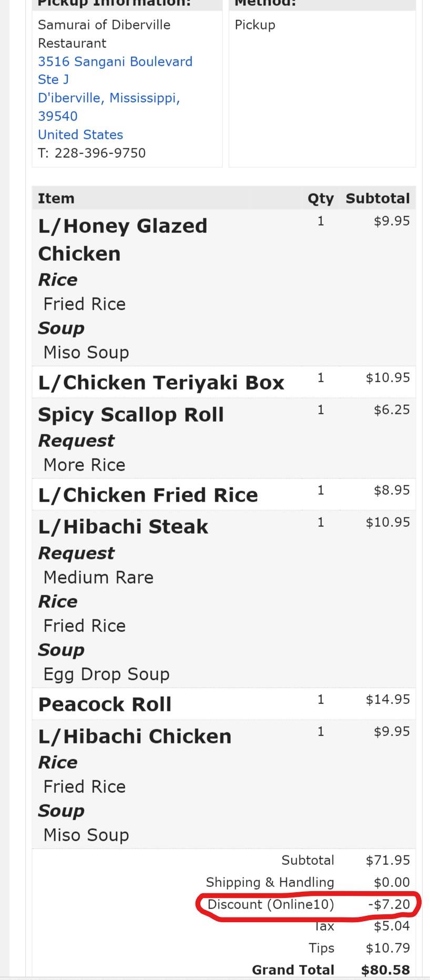Viewport: 430px width, 980px height.
Task: Click the "Item" column header
Action: (56, 199)
